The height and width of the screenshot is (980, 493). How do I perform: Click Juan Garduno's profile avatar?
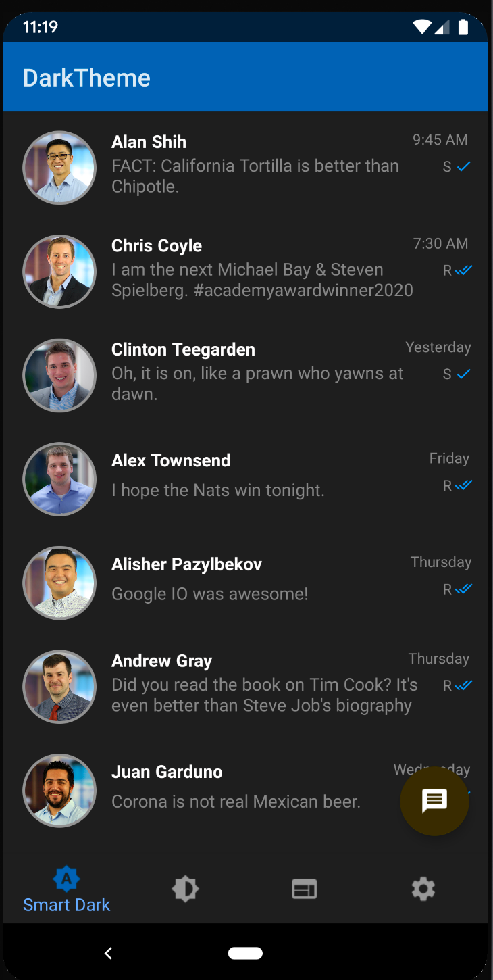(x=59, y=791)
